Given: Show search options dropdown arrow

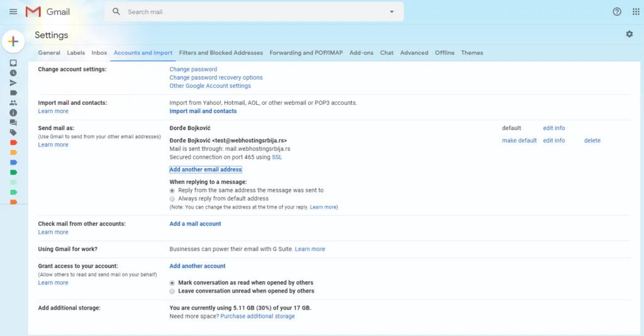Looking at the screenshot, I should 392,12.
